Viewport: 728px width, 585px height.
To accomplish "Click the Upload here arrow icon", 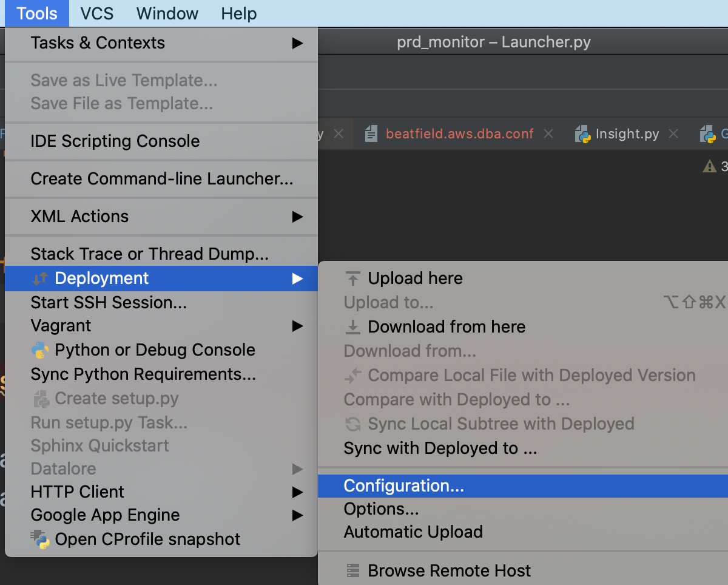I will coord(352,279).
